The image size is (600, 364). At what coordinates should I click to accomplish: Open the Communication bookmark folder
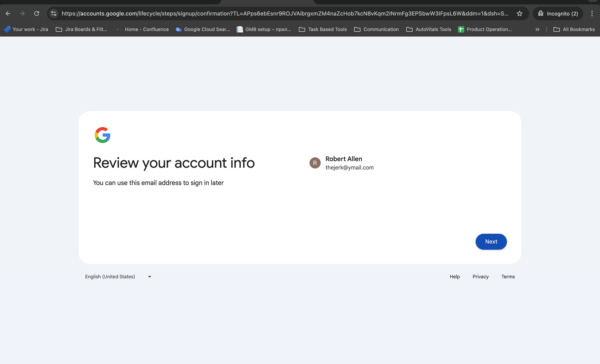(376, 30)
